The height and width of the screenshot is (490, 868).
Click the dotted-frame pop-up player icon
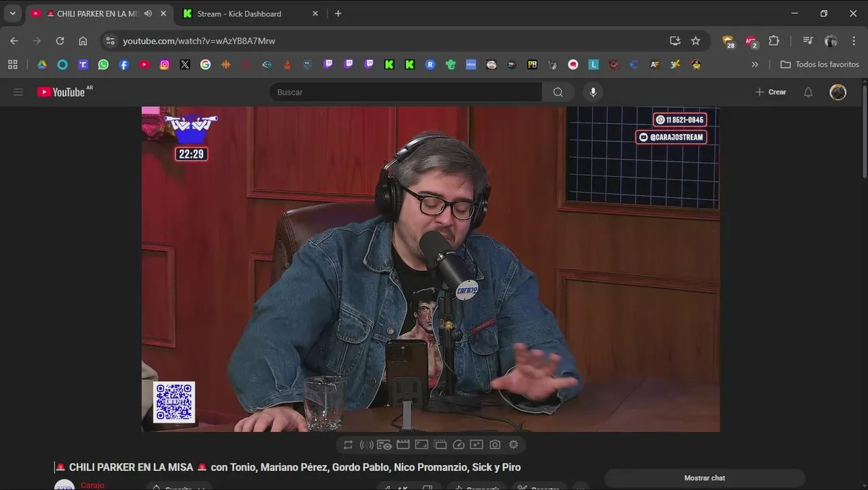click(x=440, y=444)
